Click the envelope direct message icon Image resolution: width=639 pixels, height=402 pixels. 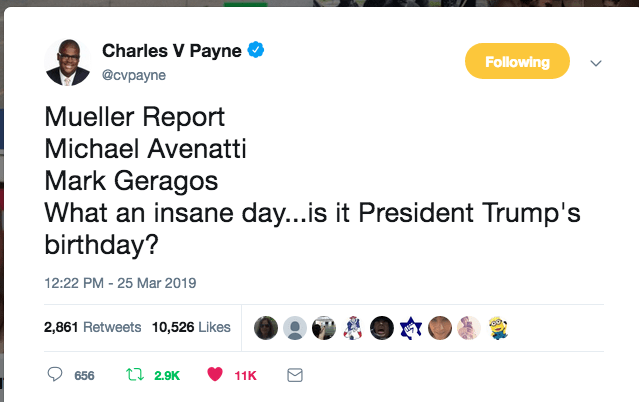[x=294, y=375]
